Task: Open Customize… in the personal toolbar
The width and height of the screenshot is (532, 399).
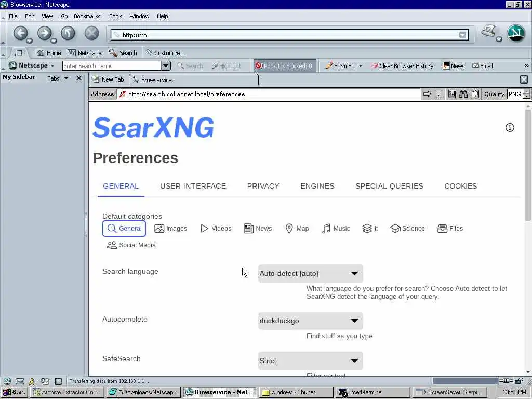Action: click(166, 53)
